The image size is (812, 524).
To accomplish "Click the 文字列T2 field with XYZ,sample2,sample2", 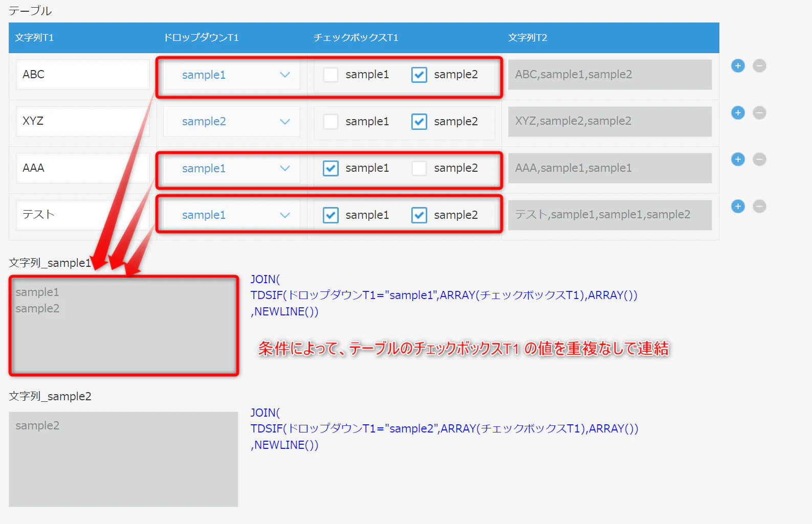I will (x=610, y=122).
